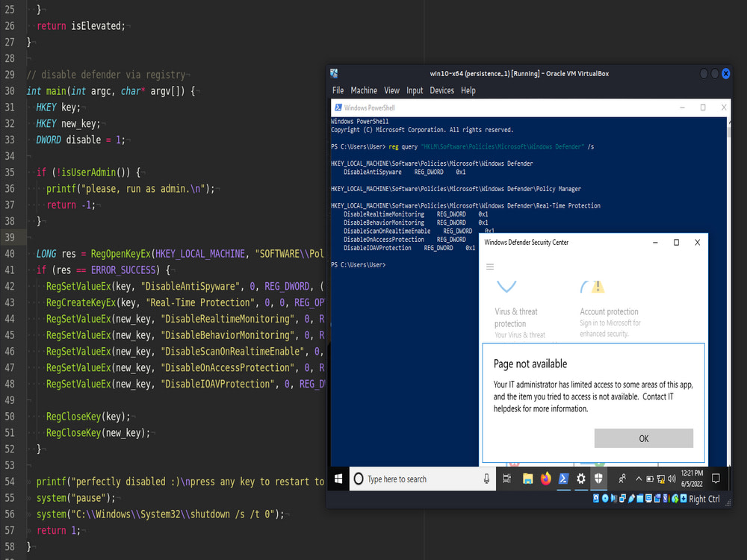The height and width of the screenshot is (560, 747).
Task: Click DisableAntiSpyware in the PowerShell output
Action: pyautogui.click(x=373, y=172)
